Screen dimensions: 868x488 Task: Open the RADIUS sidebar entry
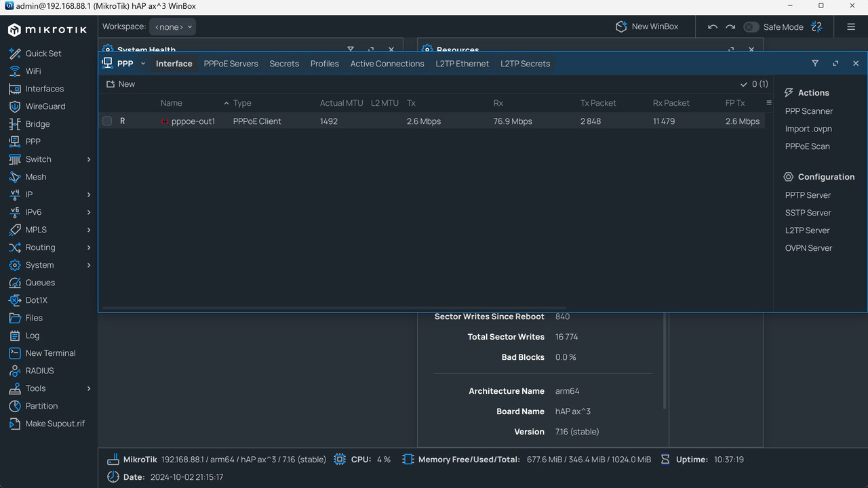tap(39, 371)
